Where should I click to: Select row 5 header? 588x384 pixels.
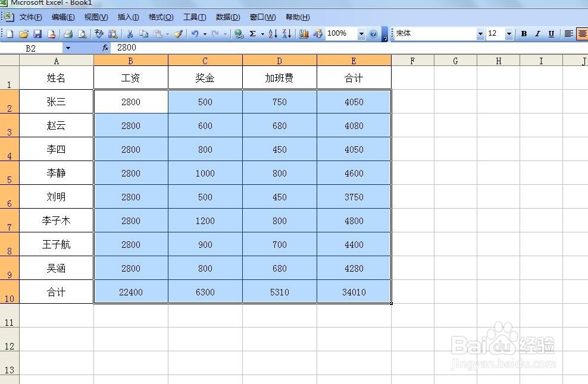pyautogui.click(x=10, y=173)
